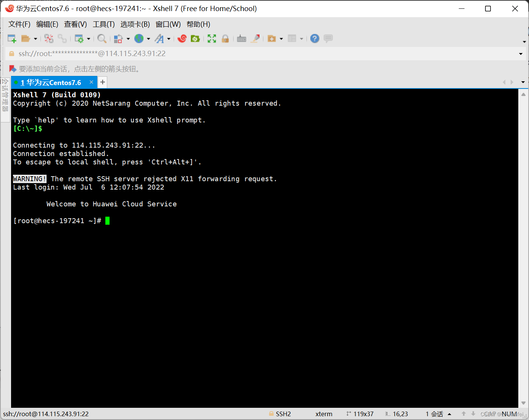Click status bar up arrow icon
Image resolution: width=529 pixels, height=420 pixels.
[x=464, y=414]
